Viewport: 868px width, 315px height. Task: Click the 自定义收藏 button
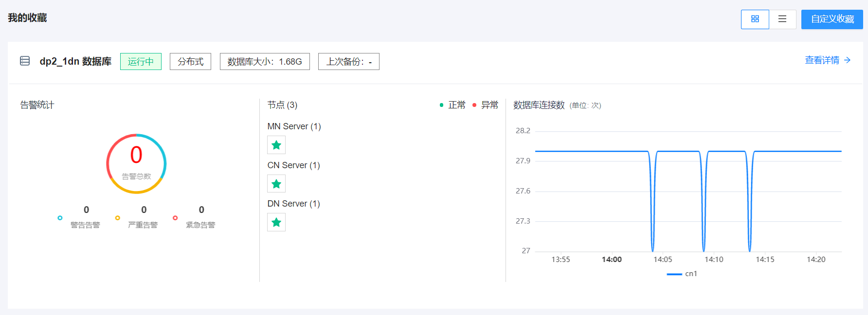[x=832, y=19]
